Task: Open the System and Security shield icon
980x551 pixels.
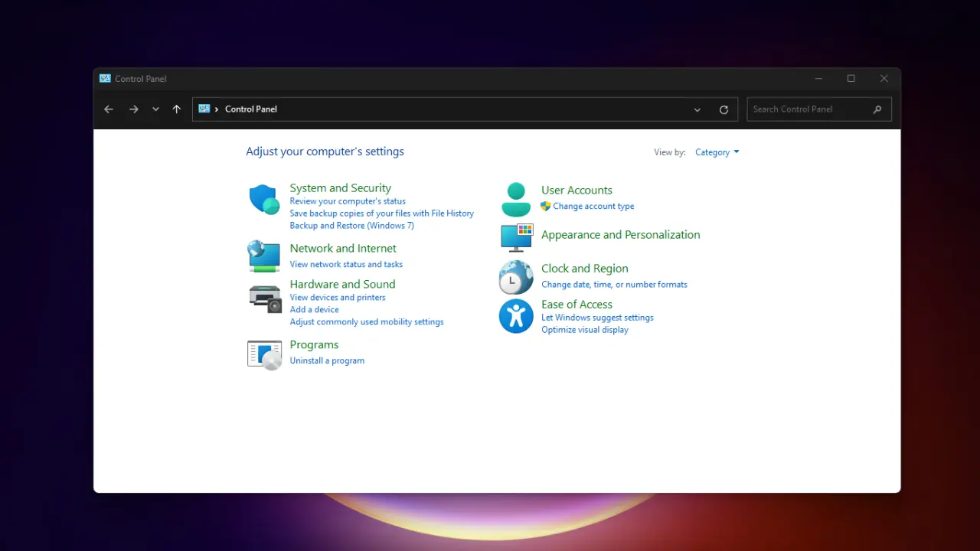Action: point(264,200)
